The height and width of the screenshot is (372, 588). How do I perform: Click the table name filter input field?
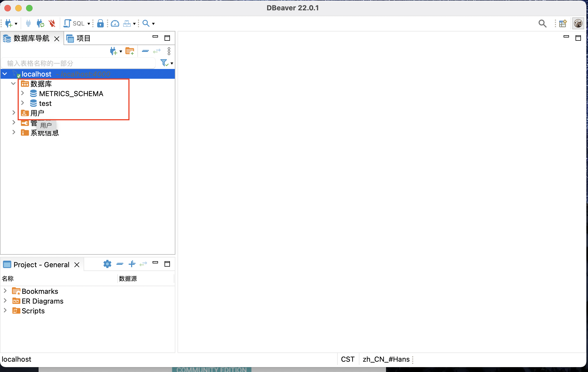point(79,63)
